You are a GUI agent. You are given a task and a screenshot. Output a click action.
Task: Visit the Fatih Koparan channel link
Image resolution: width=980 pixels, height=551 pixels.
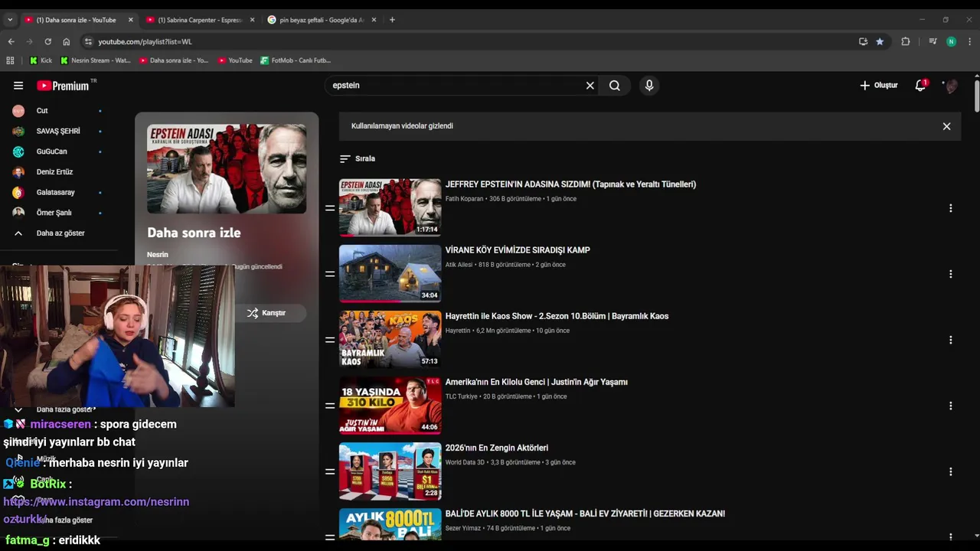tap(464, 199)
